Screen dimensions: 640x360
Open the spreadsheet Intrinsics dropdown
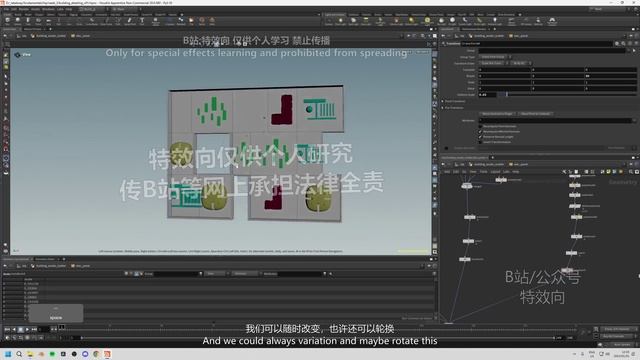coord(246,274)
